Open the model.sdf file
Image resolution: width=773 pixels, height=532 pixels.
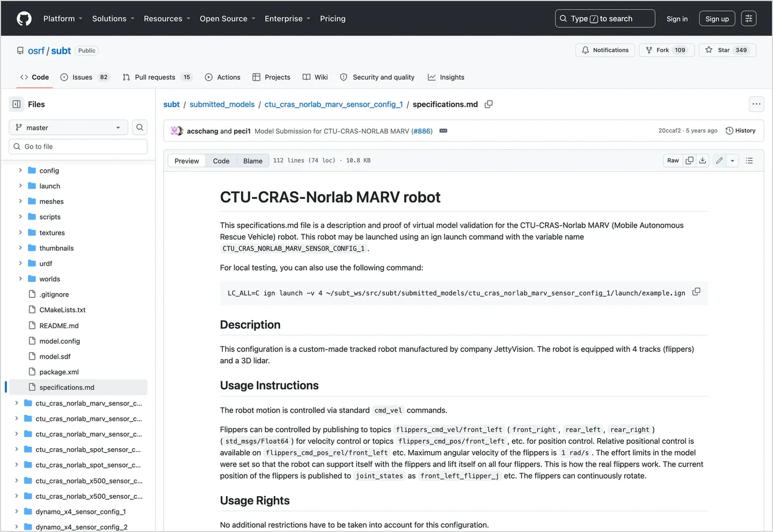click(55, 356)
